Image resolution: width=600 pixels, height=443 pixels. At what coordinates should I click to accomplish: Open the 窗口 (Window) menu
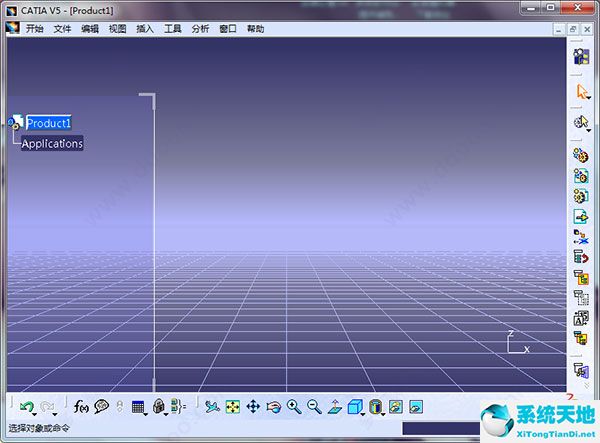pos(228,29)
